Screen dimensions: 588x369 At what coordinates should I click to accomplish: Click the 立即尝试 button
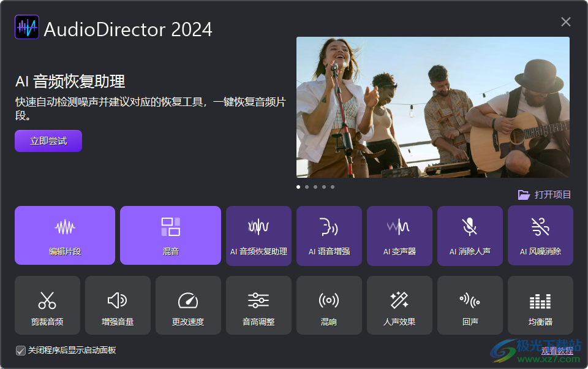[48, 140]
